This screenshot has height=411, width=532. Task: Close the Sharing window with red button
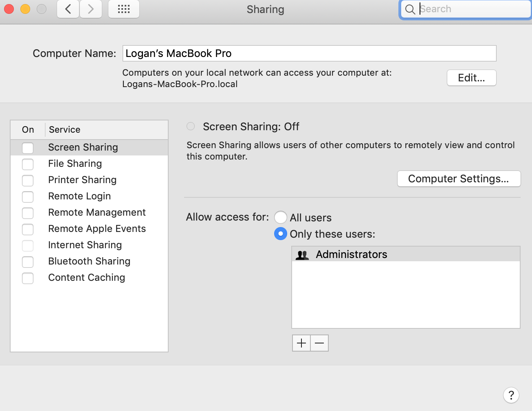click(x=9, y=9)
